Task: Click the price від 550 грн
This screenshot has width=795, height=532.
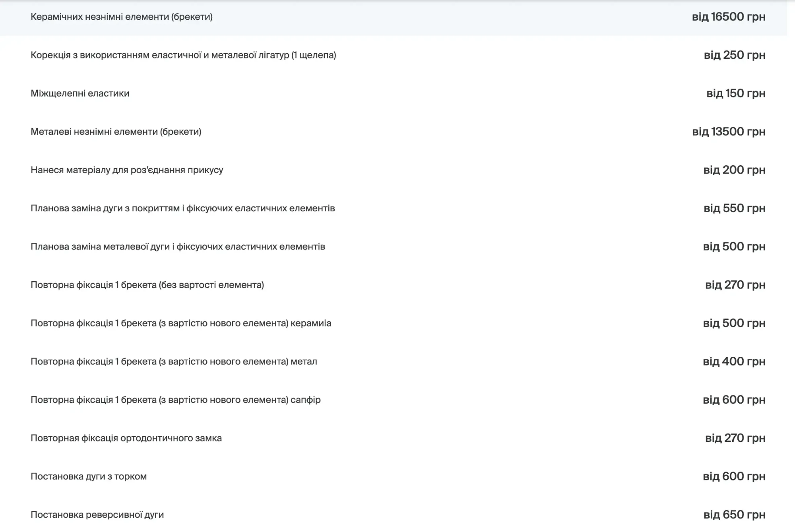Action: click(734, 209)
